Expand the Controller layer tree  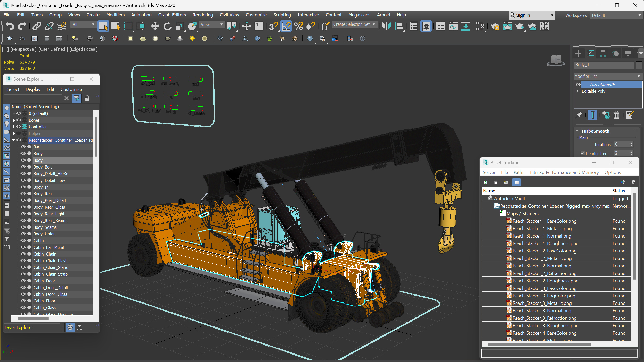click(14, 127)
